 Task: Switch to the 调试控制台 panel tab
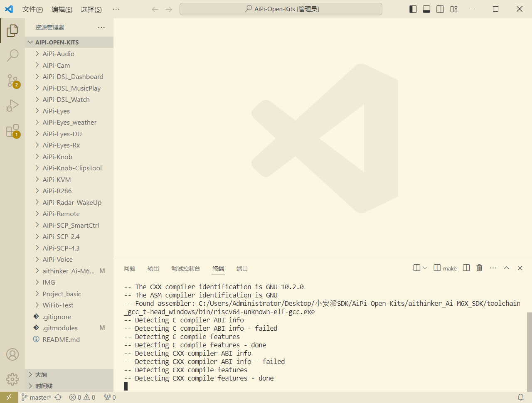tap(186, 268)
